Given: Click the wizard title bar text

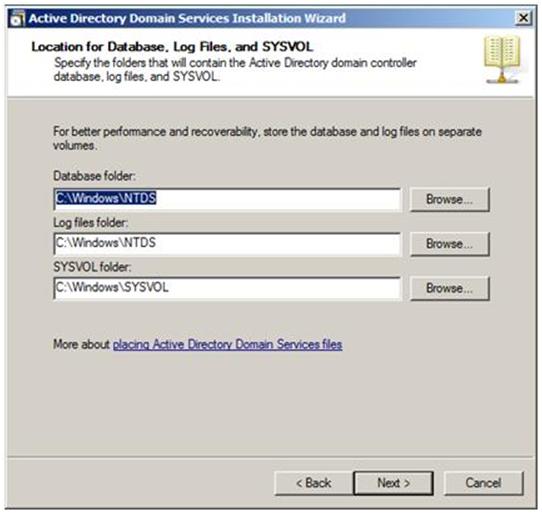Looking at the screenshot, I should (x=187, y=18).
